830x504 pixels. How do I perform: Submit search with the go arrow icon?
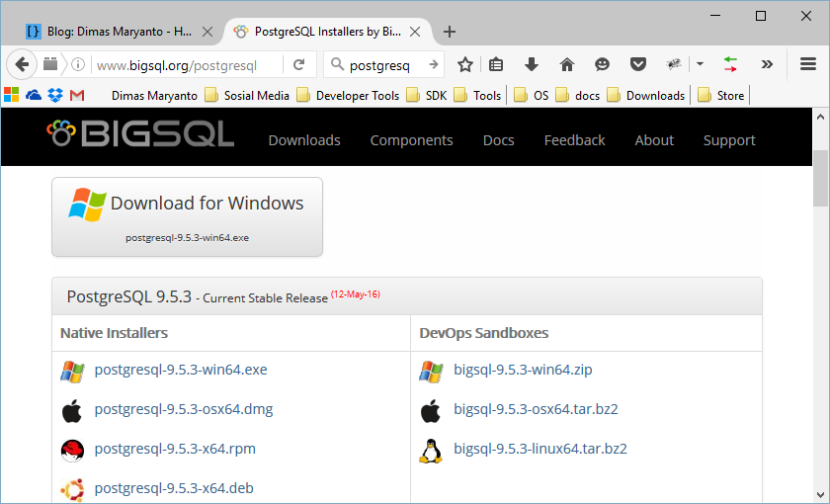(x=433, y=64)
